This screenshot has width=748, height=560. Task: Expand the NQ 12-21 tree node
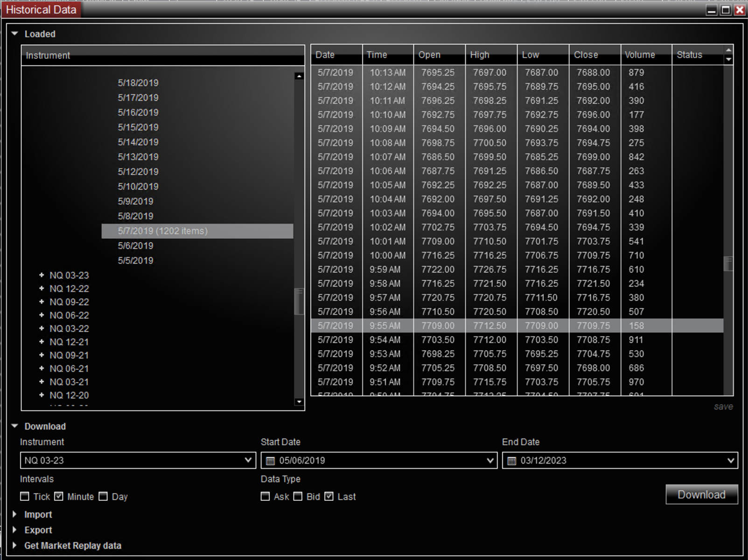(42, 342)
